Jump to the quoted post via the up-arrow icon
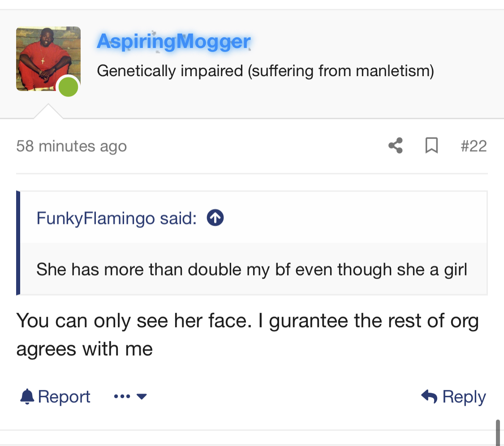Viewport: 504px width, 446px height. click(x=215, y=218)
